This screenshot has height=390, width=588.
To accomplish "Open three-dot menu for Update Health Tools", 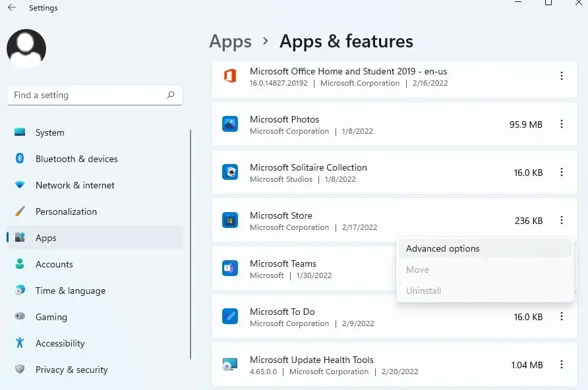I will 562,364.
